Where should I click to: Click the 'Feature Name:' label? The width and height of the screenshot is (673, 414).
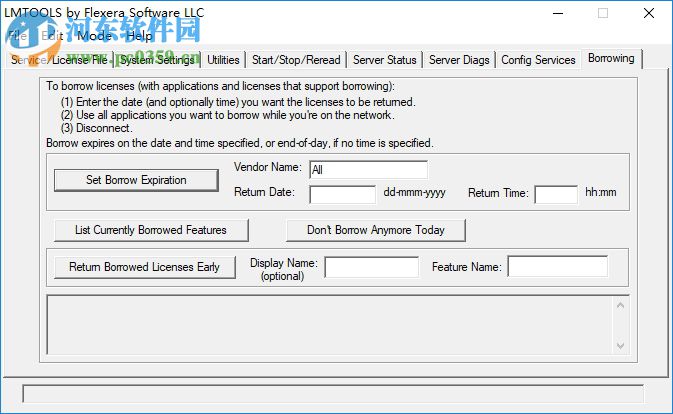467,267
